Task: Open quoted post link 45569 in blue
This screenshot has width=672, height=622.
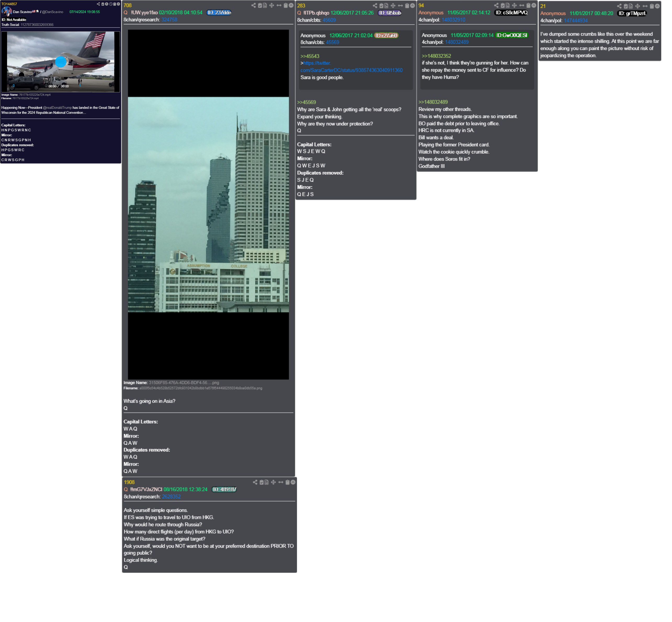Action: 332,42
